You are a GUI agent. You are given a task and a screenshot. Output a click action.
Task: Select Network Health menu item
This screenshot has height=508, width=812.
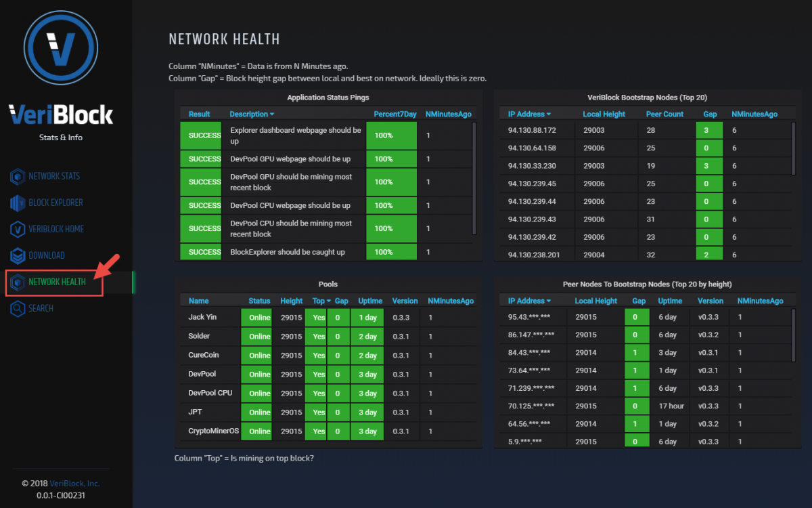(57, 282)
